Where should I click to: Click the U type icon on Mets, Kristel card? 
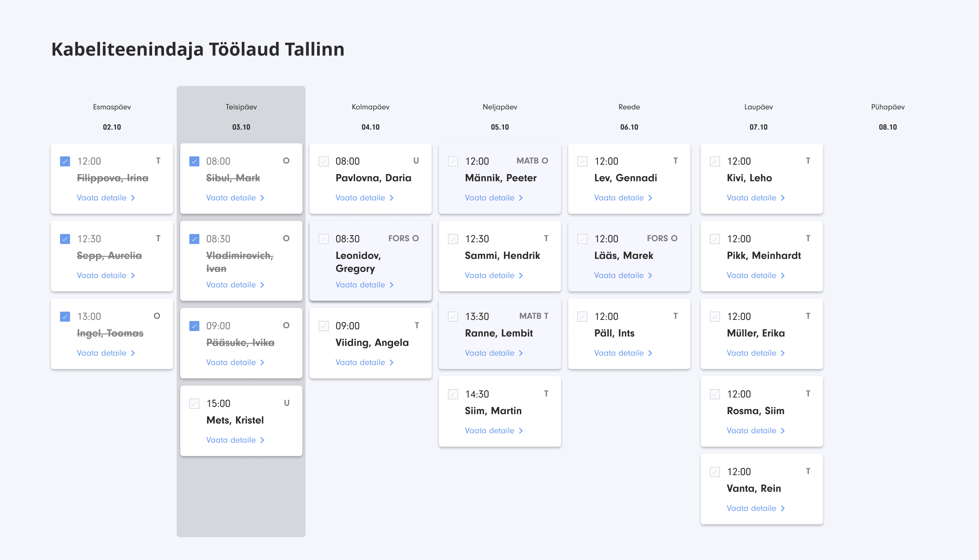click(287, 403)
